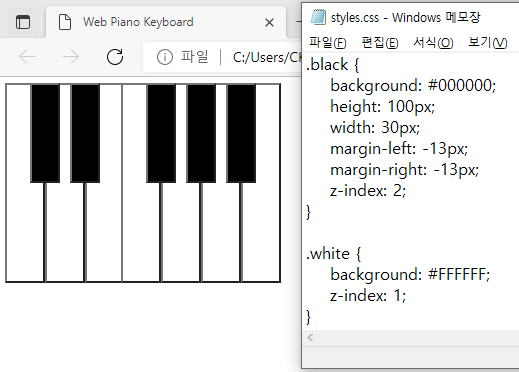Select the Web Piano Keyboard tab
Image resolution: width=519 pixels, height=372 pixels.
[x=166, y=22]
